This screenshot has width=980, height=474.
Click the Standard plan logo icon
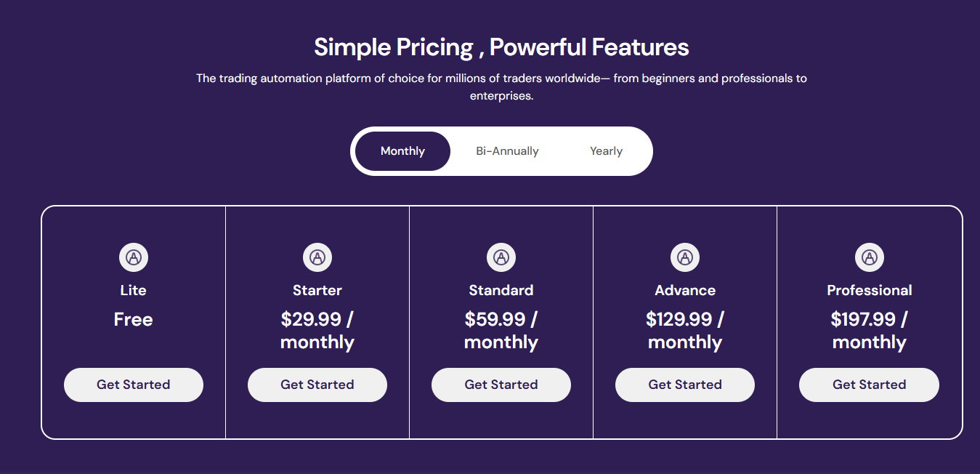[x=501, y=257]
